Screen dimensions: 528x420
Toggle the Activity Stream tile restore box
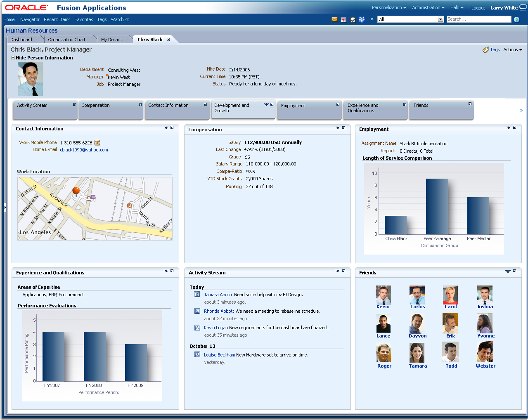tap(74, 105)
